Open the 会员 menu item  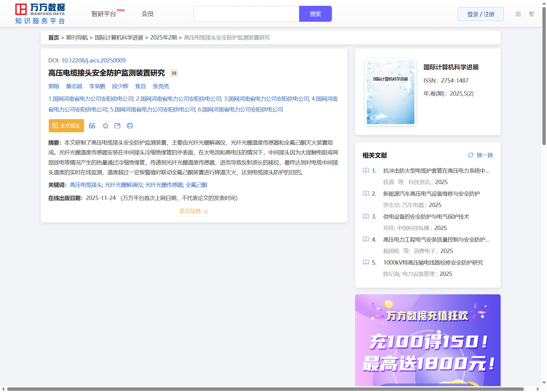point(147,14)
